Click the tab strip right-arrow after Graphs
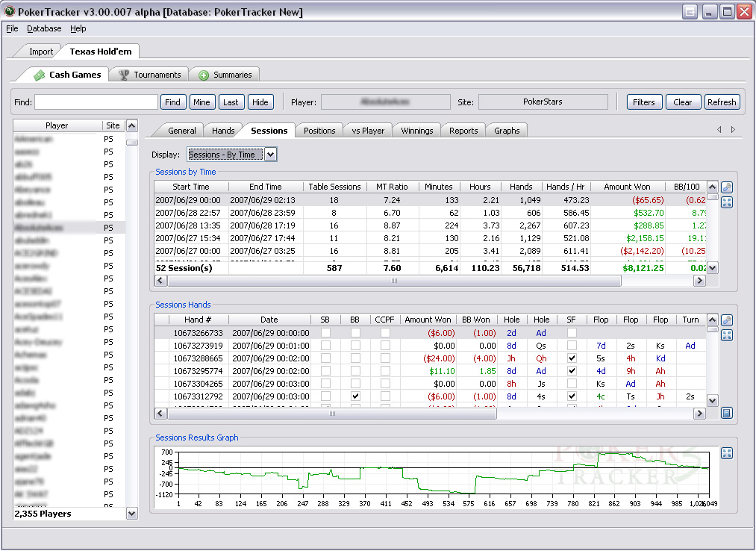Viewport: 756px width, 551px height. [x=733, y=129]
